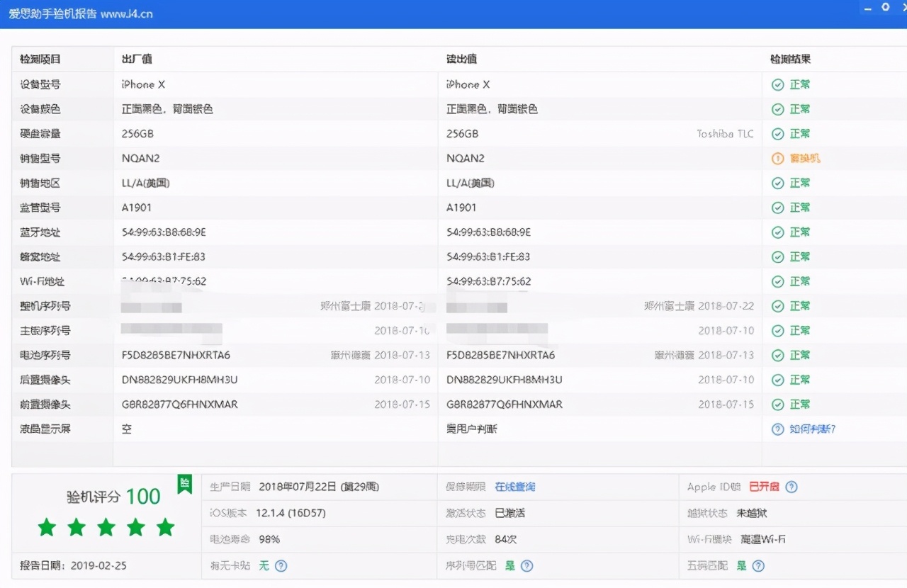Click the question mark beside 五码匹配
Viewport: 907px width, 588px height.
tap(757, 566)
